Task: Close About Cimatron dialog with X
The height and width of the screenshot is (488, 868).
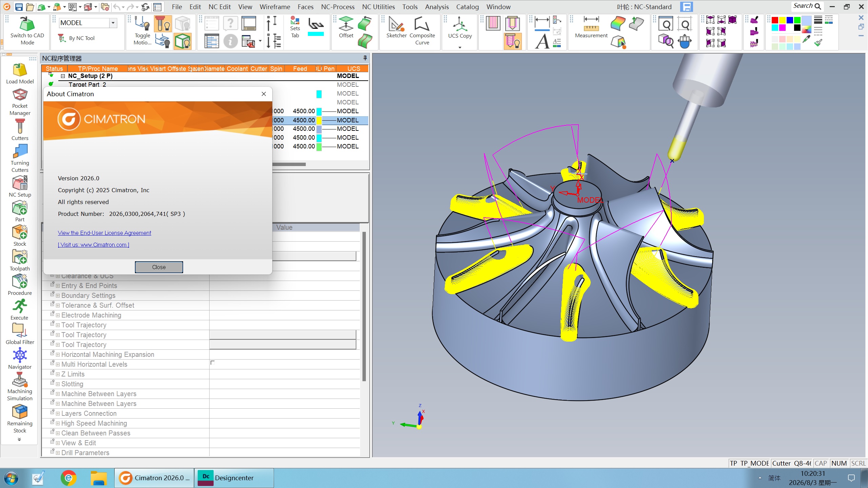Action: (x=264, y=94)
